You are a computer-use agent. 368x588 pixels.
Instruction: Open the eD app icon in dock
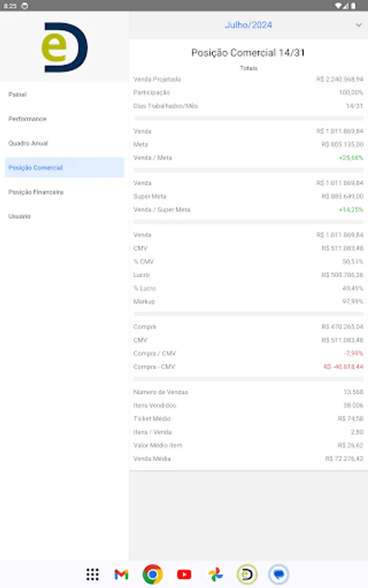[x=247, y=574]
